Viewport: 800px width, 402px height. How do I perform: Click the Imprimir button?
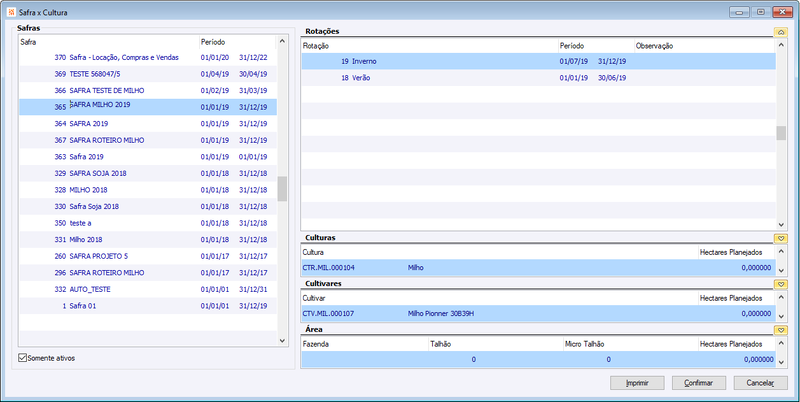[637, 383]
